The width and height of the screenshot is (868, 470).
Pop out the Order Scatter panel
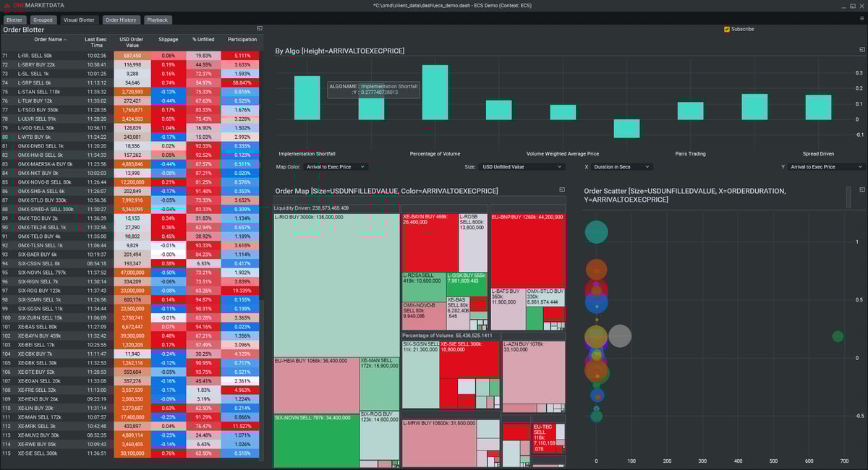[x=861, y=189]
